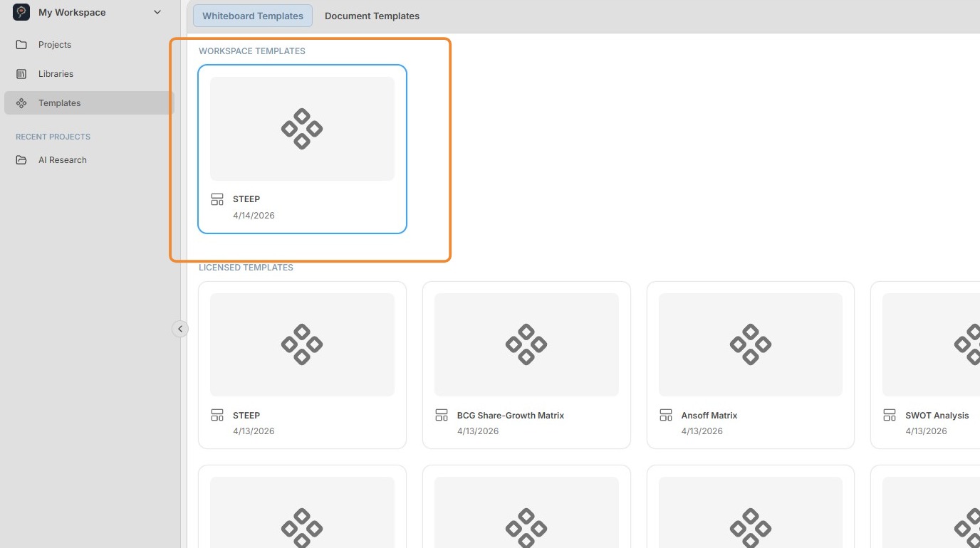Click the workspace logo icon
980x548 pixels.
(x=21, y=12)
